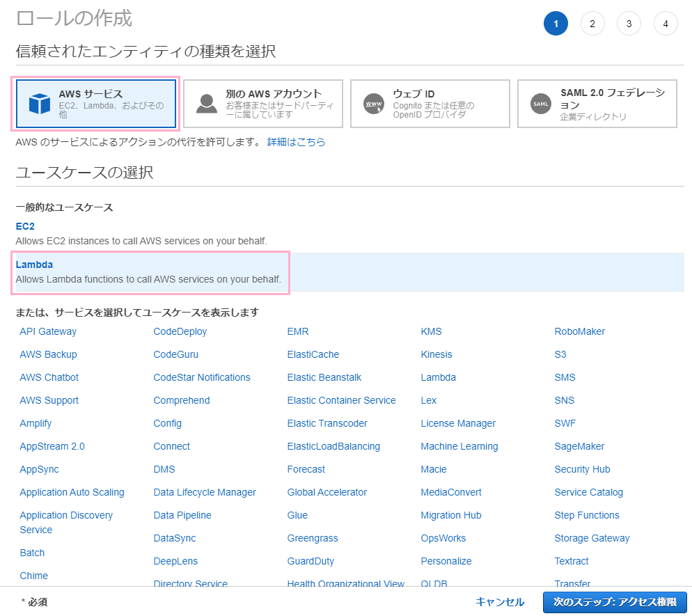This screenshot has width=692, height=616.
Task: Select Forecast service
Action: click(x=306, y=469)
